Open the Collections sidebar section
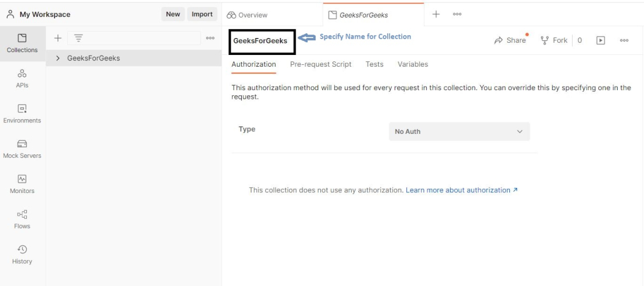The width and height of the screenshot is (644, 286). (x=22, y=43)
